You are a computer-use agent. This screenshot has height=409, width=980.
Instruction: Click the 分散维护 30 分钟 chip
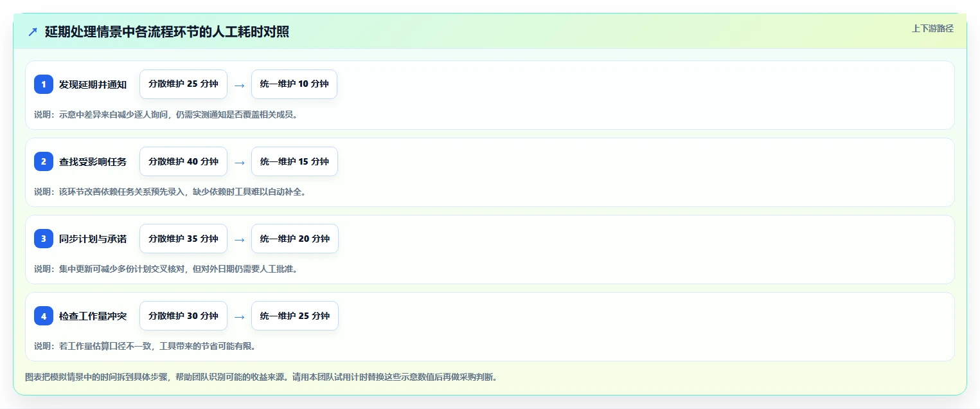click(183, 316)
